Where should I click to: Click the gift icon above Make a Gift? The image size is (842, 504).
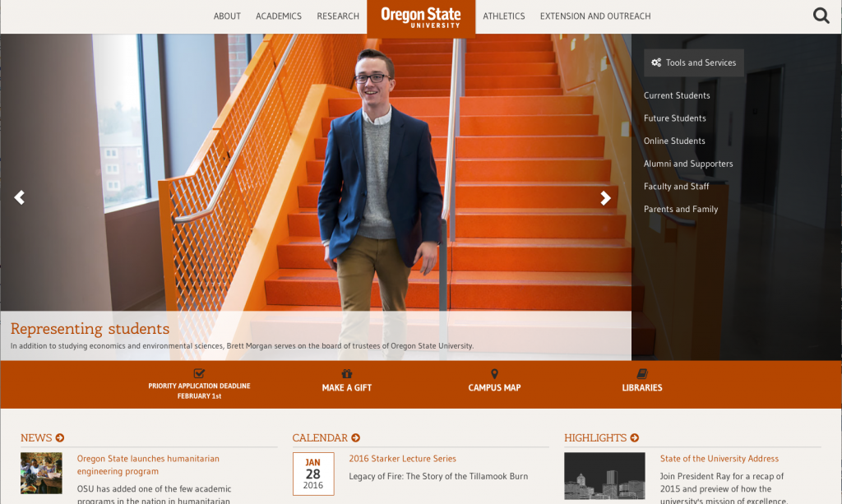[347, 373]
